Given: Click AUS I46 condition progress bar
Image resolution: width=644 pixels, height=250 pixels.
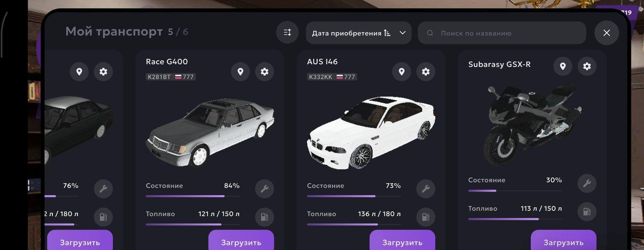Looking at the screenshot, I should 354,196.
